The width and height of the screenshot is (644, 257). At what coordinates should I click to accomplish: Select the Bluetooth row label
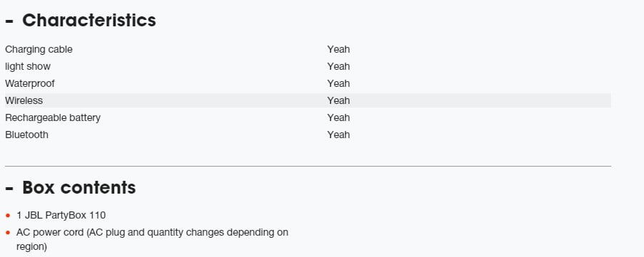click(26, 135)
